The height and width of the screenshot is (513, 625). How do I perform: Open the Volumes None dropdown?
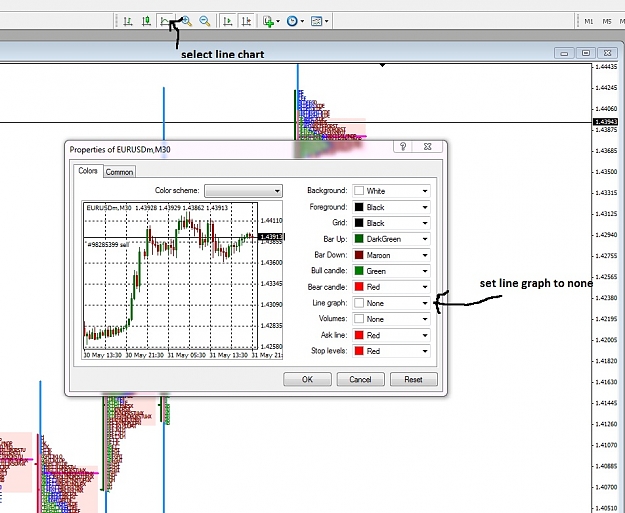(x=391, y=319)
